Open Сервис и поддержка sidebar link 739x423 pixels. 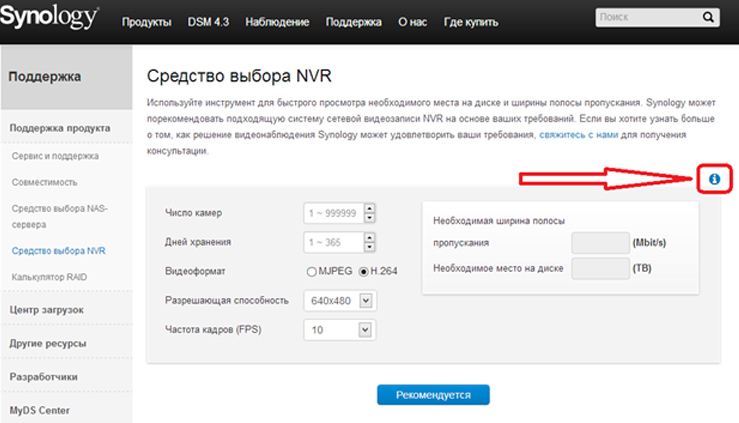[55, 156]
